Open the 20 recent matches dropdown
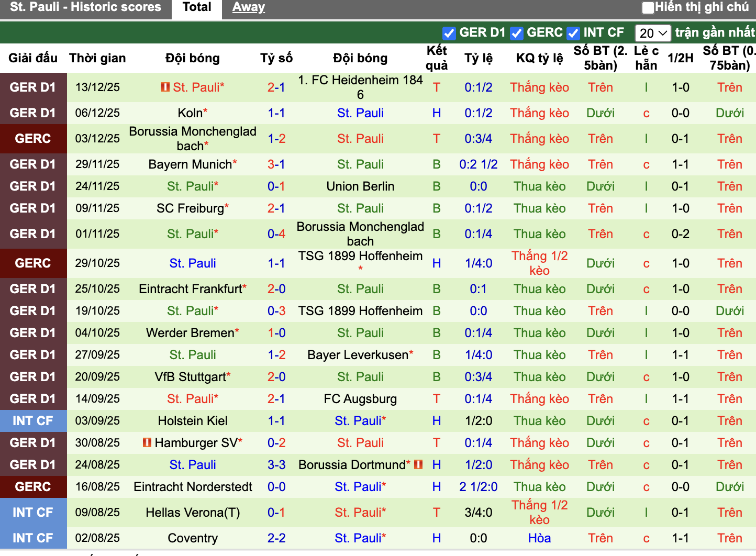Viewport: 756px width, 556px height. (x=652, y=33)
